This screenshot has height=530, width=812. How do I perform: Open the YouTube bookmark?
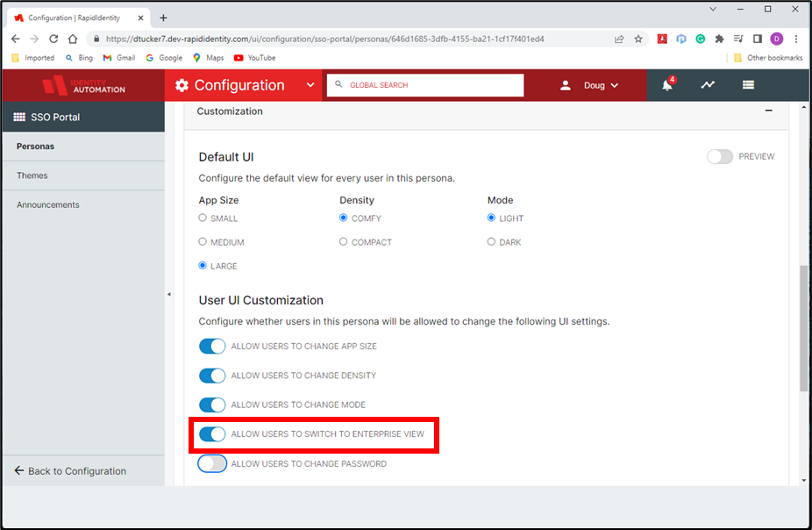[255, 58]
